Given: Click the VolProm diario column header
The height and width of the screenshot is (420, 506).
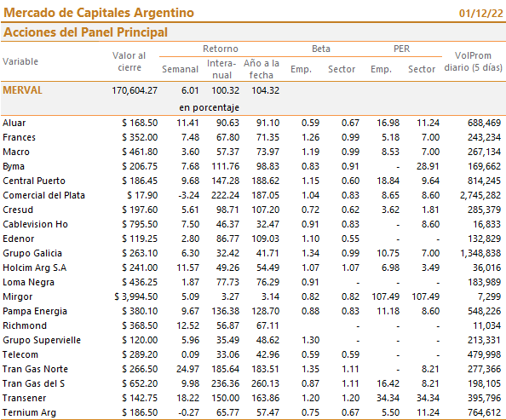Looking at the screenshot, I should [x=473, y=61].
